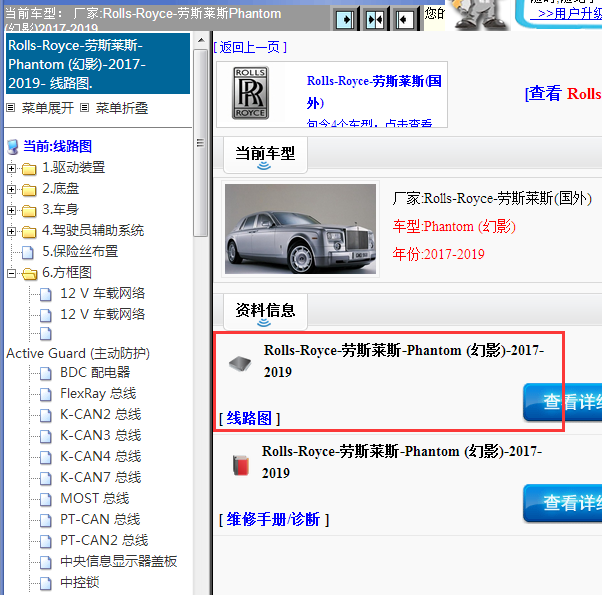
Task: Click page icon of BDC 配电器
Action: tap(46, 373)
